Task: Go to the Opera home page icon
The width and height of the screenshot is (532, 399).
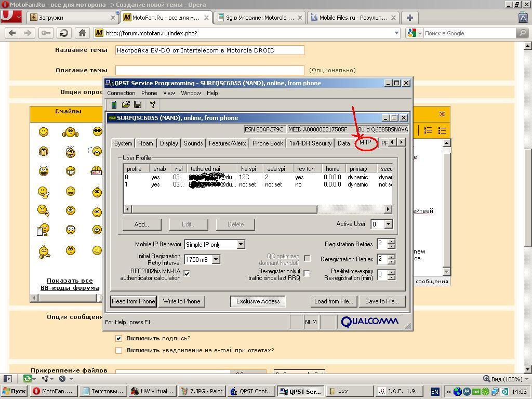Action: (82, 33)
